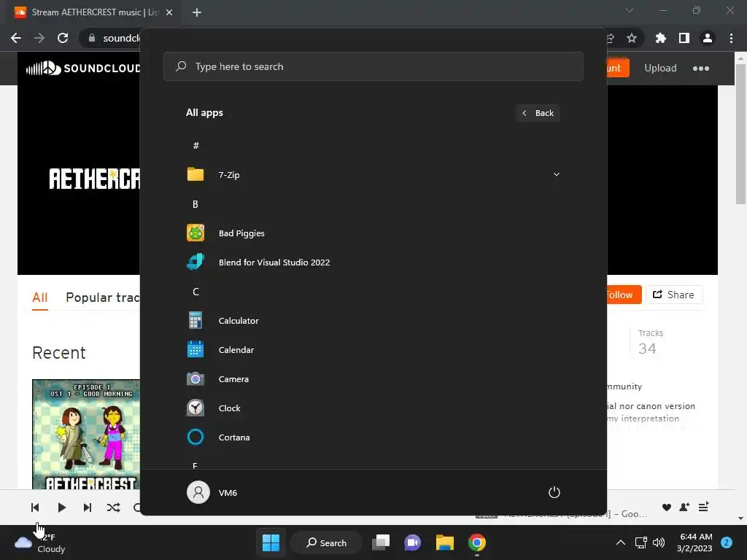
Task: Share the AETHERCREST profile
Action: point(674,295)
